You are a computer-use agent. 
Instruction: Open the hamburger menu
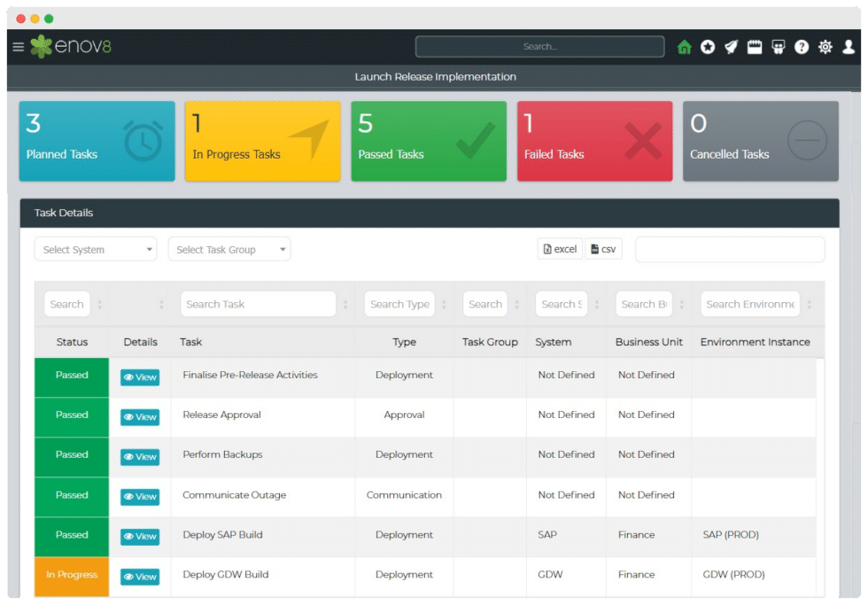tap(18, 46)
